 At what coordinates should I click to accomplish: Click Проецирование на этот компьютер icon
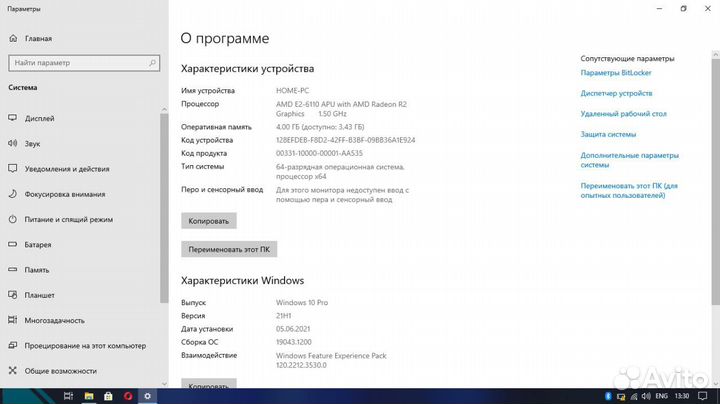coord(12,345)
